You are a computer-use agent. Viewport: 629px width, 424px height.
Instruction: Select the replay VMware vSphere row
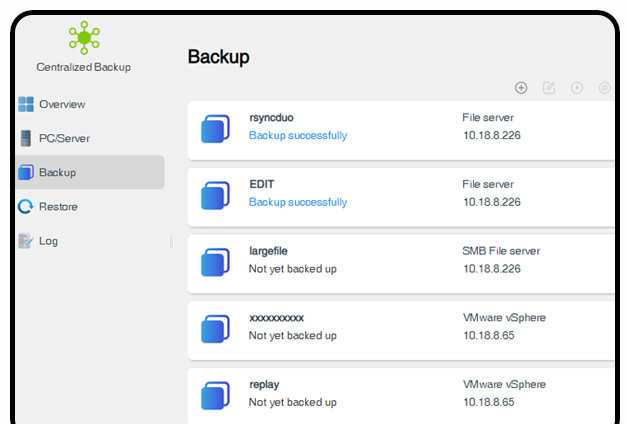pos(401,396)
